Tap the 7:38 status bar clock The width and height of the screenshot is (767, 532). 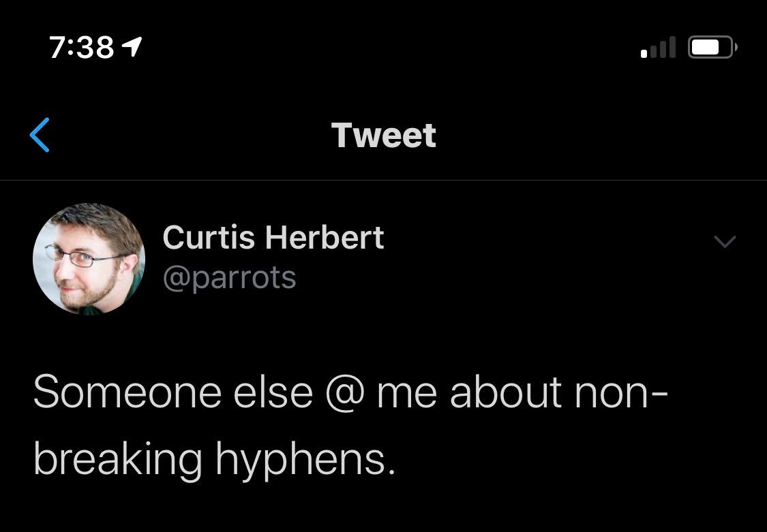(81, 47)
